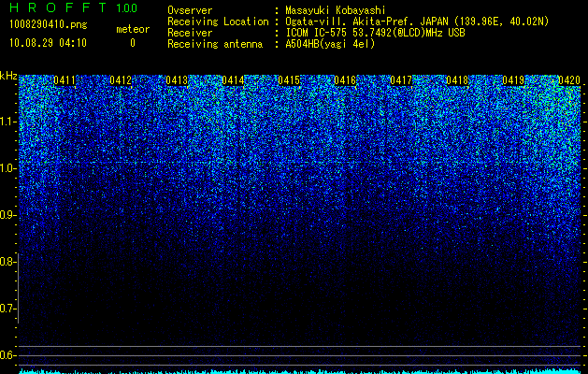588x374 pixels.
Task: Click the 0.6 frequency axis label
Action: 7,355
